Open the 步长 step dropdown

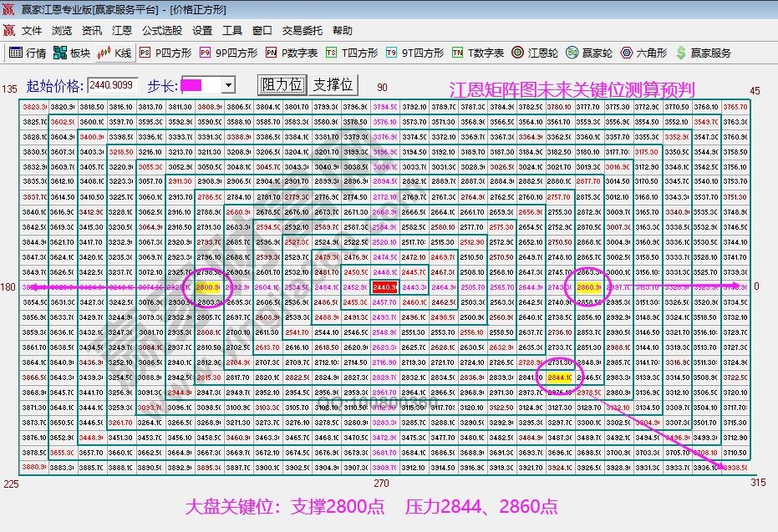point(228,84)
